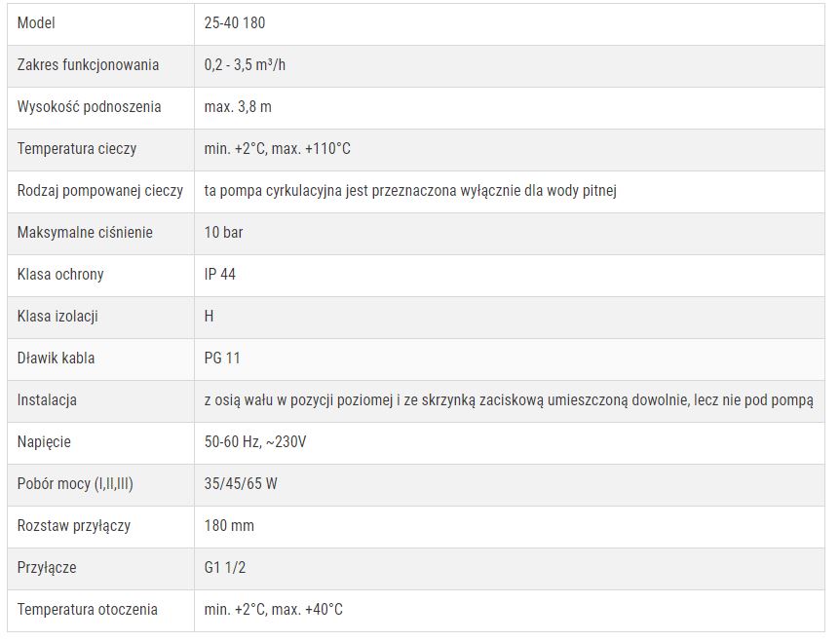Select the min. +2°C, max. +110°C value

277,148
